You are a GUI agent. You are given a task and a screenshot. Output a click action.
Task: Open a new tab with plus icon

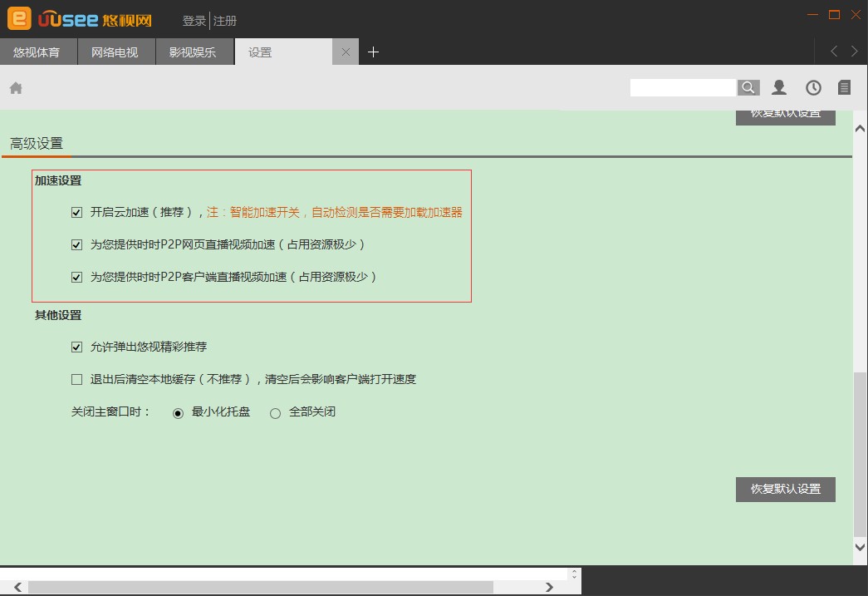(374, 52)
